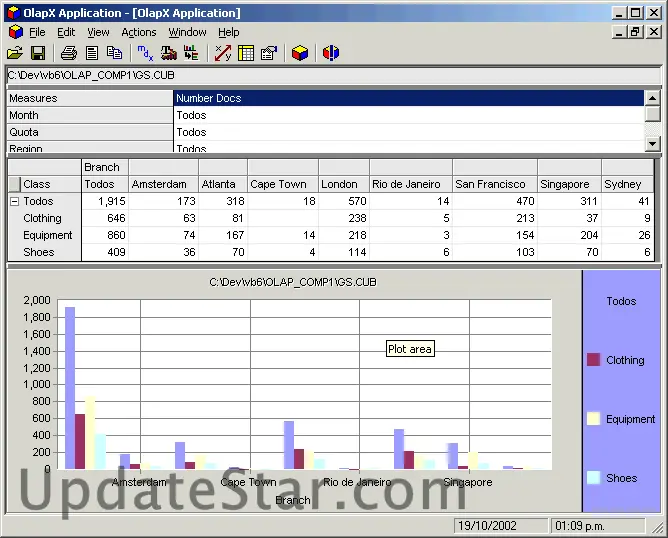
Task: Click the Clothing legend color swatch
Action: click(593, 360)
